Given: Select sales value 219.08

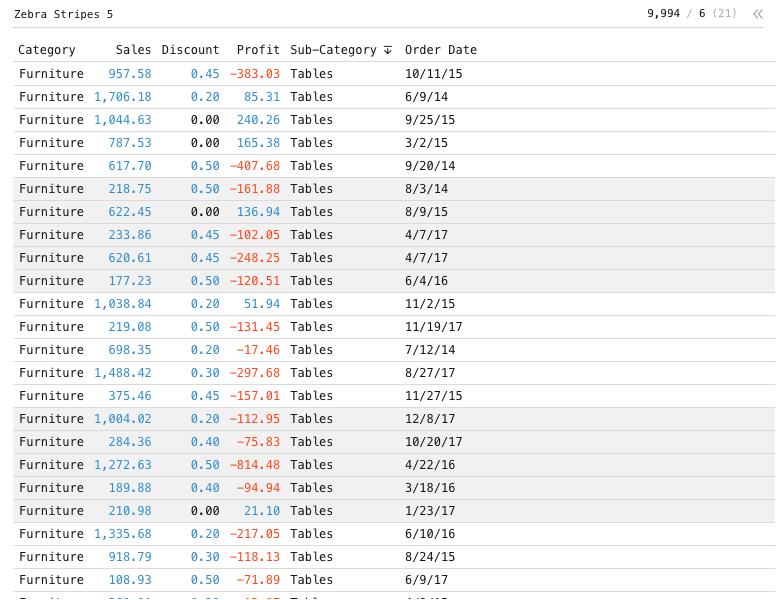Looking at the screenshot, I should [x=130, y=327].
